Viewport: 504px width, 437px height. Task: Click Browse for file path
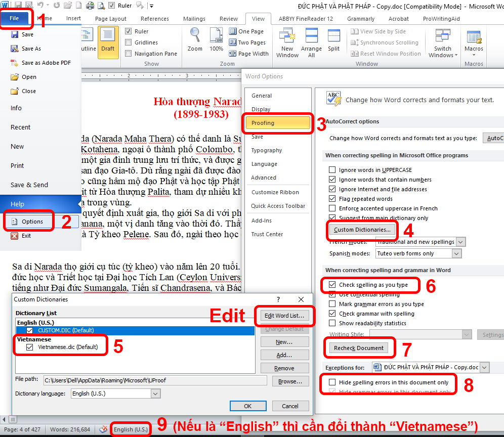coord(290,381)
